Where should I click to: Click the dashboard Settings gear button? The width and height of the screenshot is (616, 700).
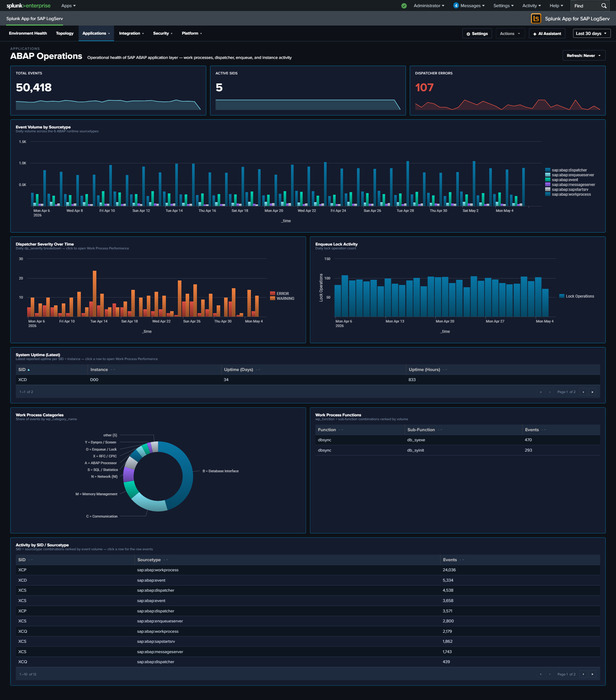click(x=477, y=34)
